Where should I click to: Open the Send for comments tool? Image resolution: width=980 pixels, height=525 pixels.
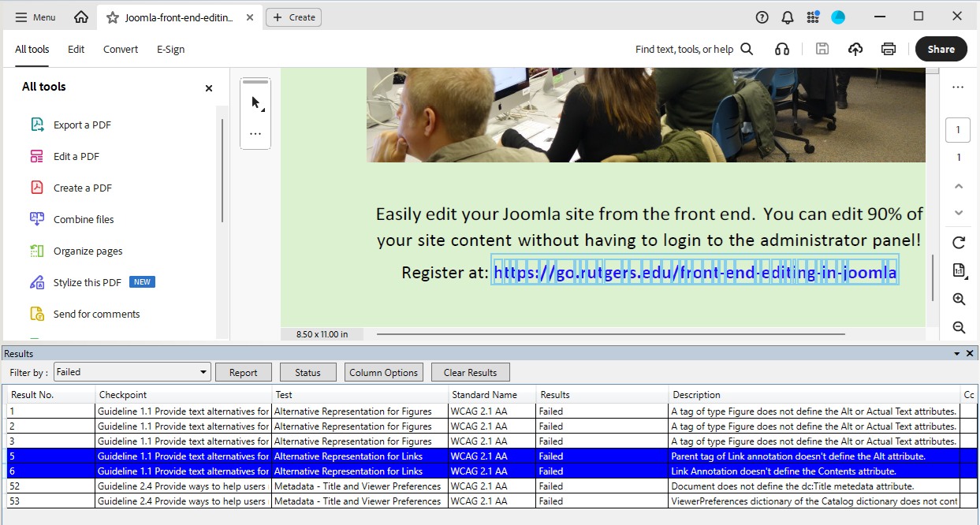pyautogui.click(x=84, y=314)
